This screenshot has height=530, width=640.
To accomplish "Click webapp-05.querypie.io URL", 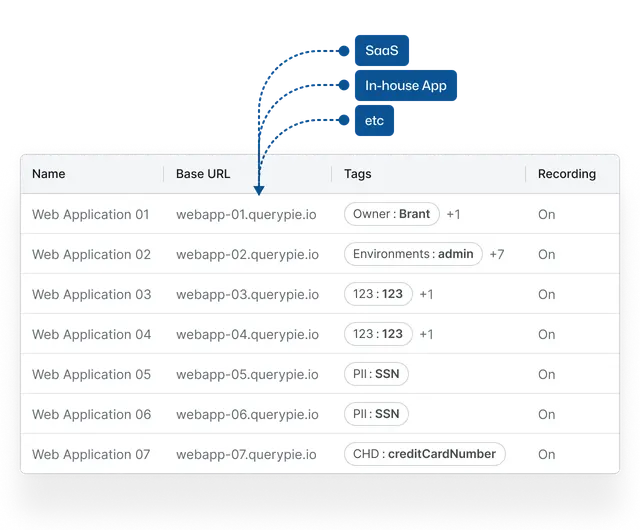I will [247, 375].
